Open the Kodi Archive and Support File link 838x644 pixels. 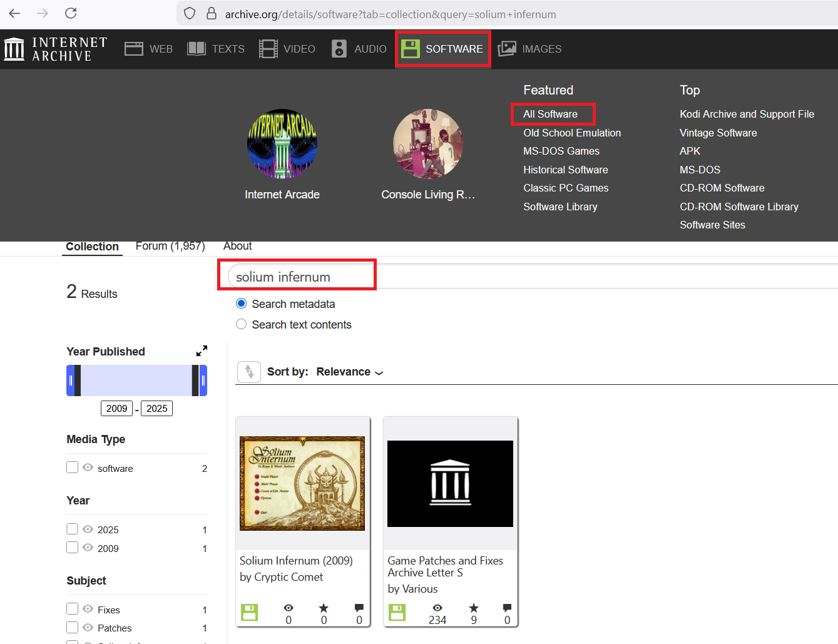(x=747, y=114)
